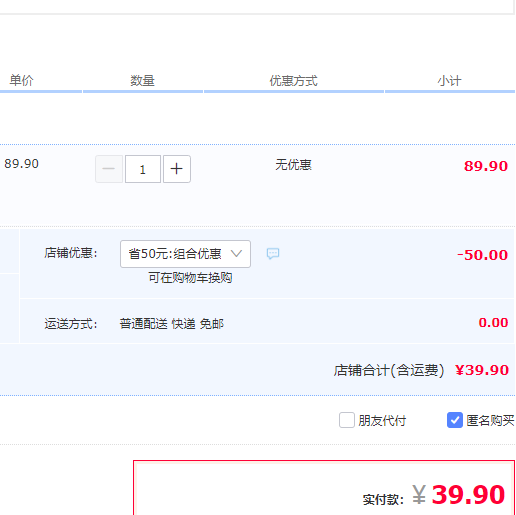516x515 pixels.
Task: Click the blue message bubble icon
Action: pyautogui.click(x=273, y=254)
